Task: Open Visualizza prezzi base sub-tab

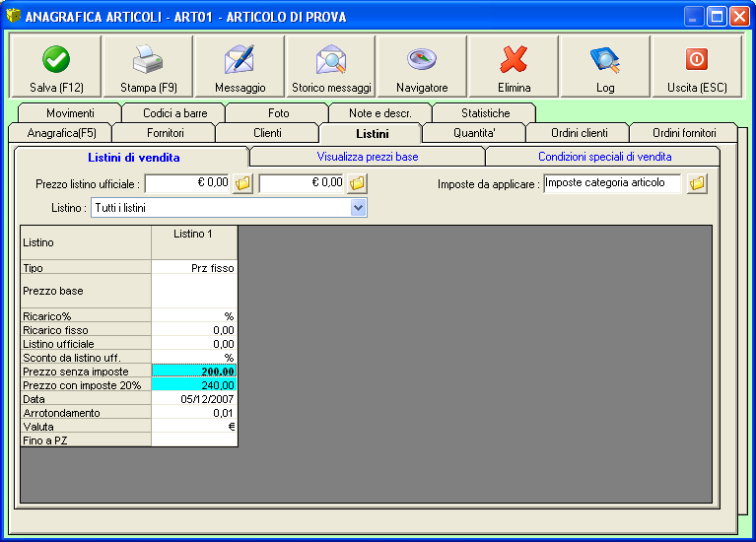Action: click(x=368, y=157)
